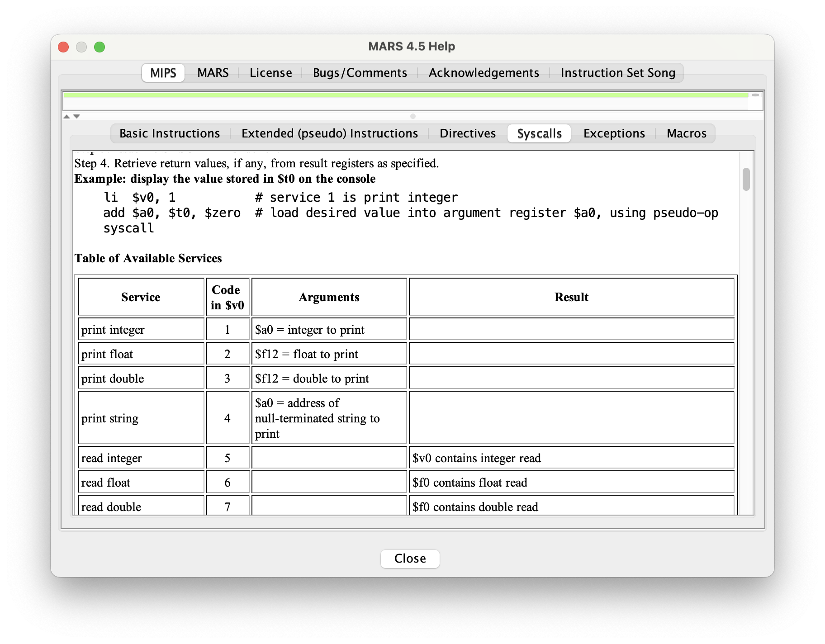Click '$a0 = integer to print' argument cell
This screenshot has height=644, width=825.
click(x=329, y=330)
